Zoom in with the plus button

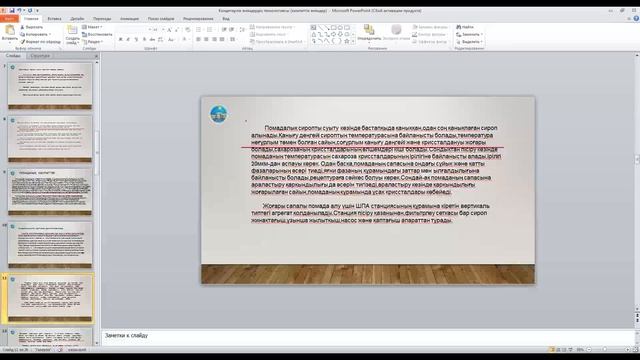[x=628, y=349]
